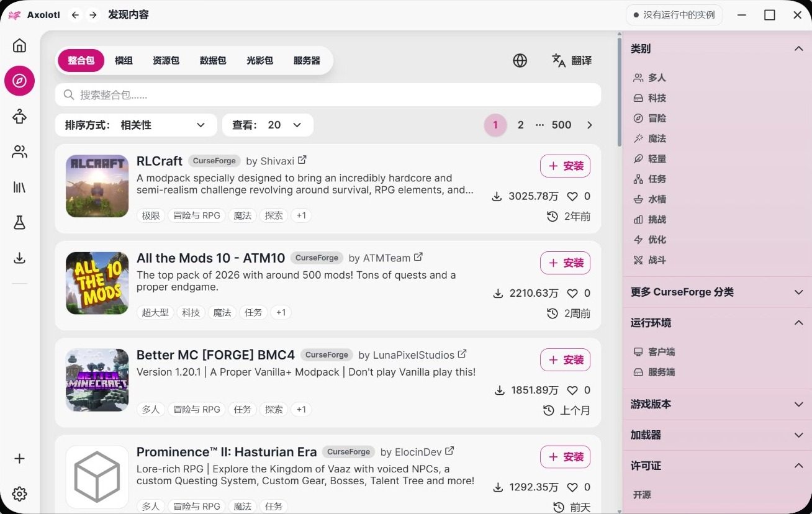Switch to the 资源包 tab
812x514 pixels.
[166, 61]
